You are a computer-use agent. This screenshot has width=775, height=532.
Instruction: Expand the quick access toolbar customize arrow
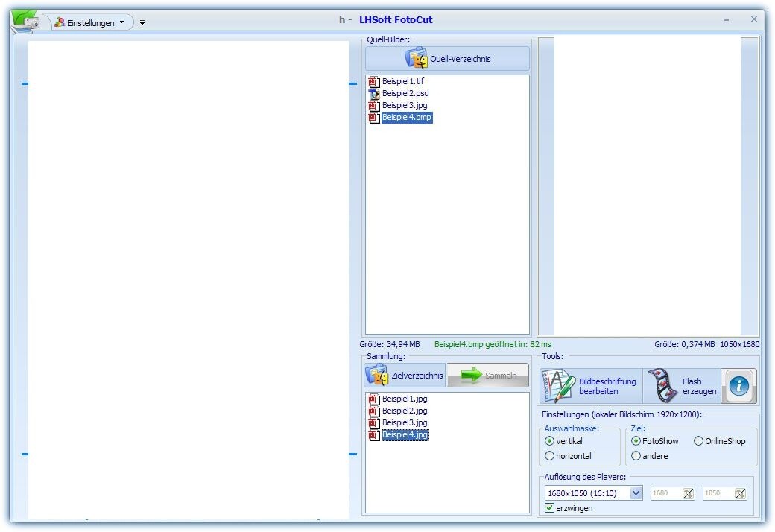(x=142, y=23)
